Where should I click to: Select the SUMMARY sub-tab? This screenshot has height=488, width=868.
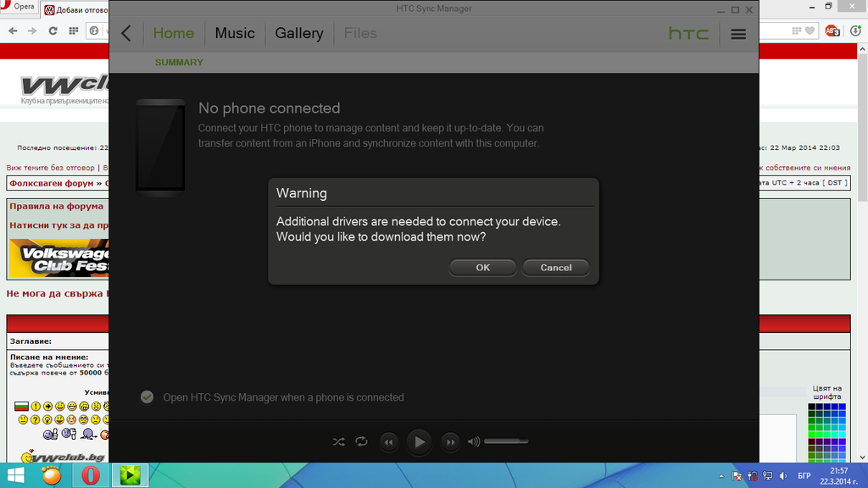click(x=179, y=63)
